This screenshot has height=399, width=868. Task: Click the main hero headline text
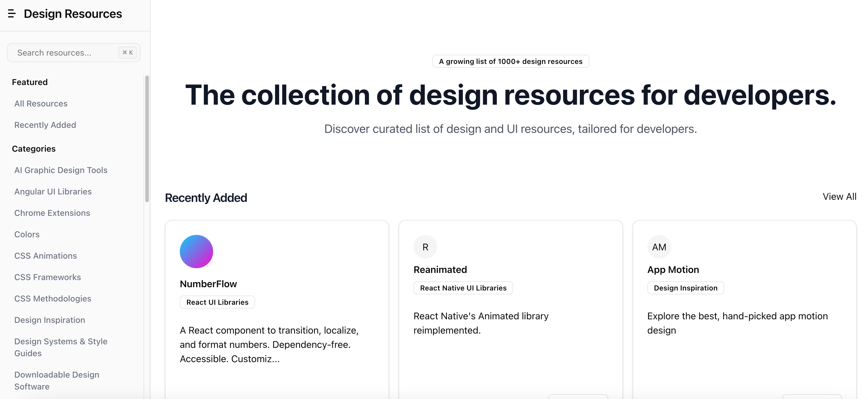pos(511,95)
